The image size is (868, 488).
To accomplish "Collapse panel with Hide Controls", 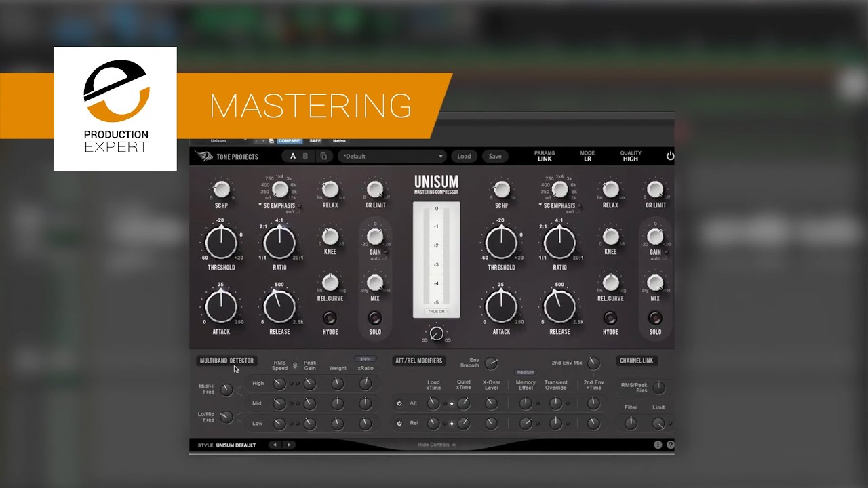I will (x=437, y=445).
